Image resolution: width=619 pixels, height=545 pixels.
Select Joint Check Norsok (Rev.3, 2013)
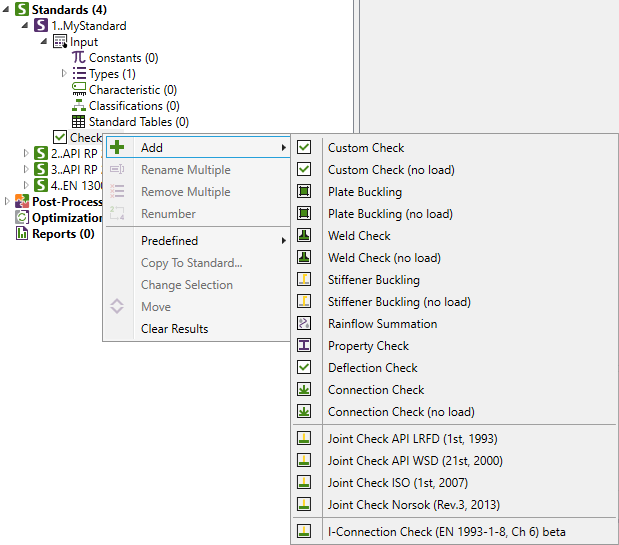[413, 504]
